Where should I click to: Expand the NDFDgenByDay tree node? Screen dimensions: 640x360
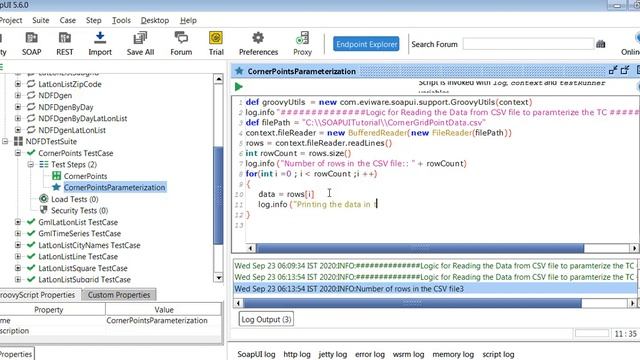coord(18,107)
